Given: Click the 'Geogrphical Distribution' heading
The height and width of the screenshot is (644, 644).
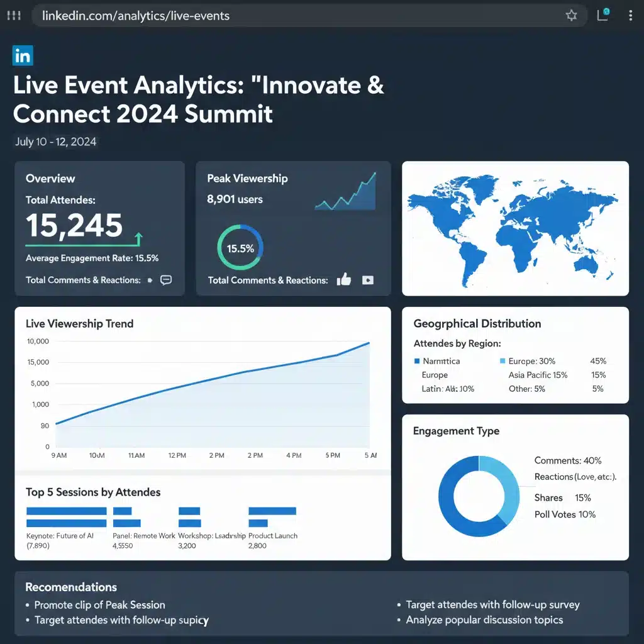Looking at the screenshot, I should pos(477,324).
